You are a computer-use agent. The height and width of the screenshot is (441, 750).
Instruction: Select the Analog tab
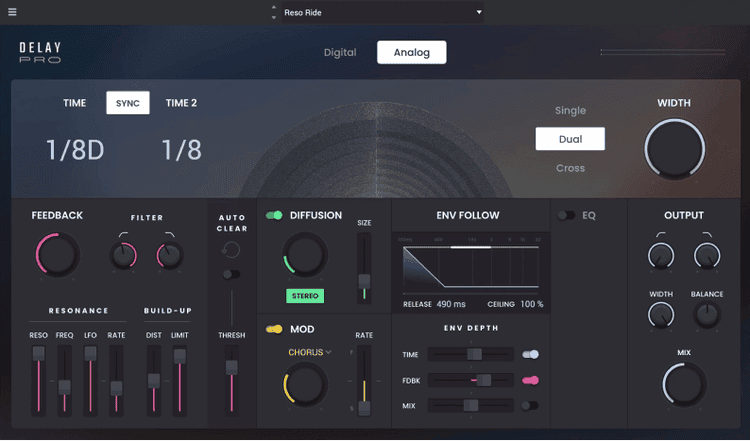[411, 53]
